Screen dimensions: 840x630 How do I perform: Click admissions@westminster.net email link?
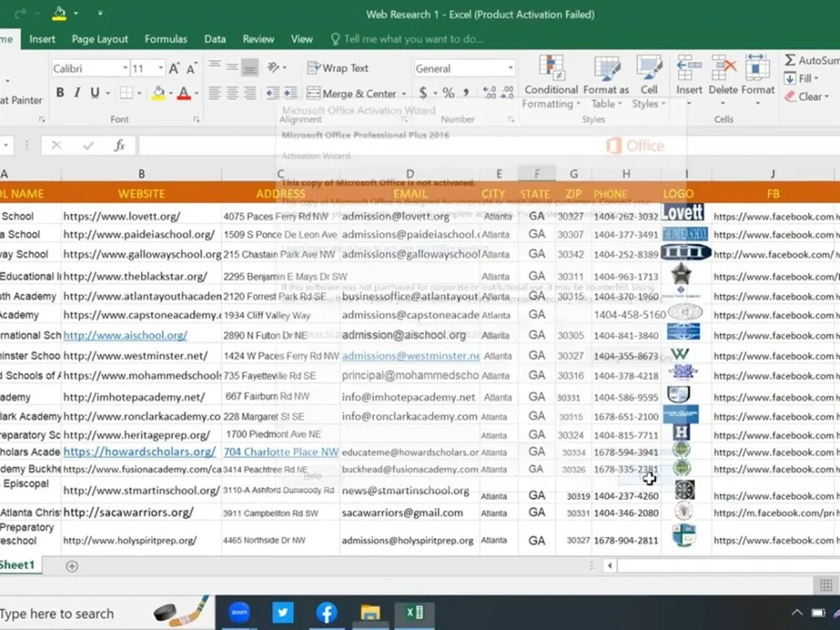(411, 355)
